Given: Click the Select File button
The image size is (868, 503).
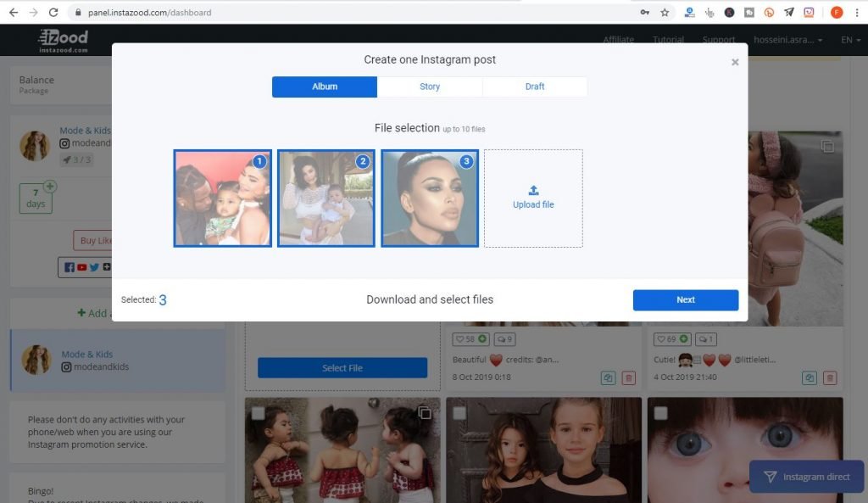Looking at the screenshot, I should click(342, 368).
